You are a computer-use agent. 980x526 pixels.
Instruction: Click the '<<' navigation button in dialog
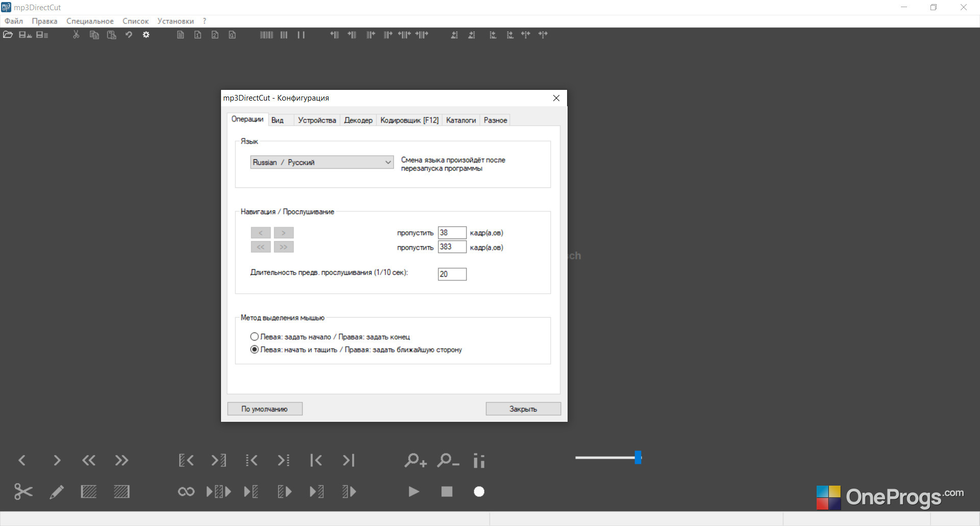pyautogui.click(x=260, y=247)
